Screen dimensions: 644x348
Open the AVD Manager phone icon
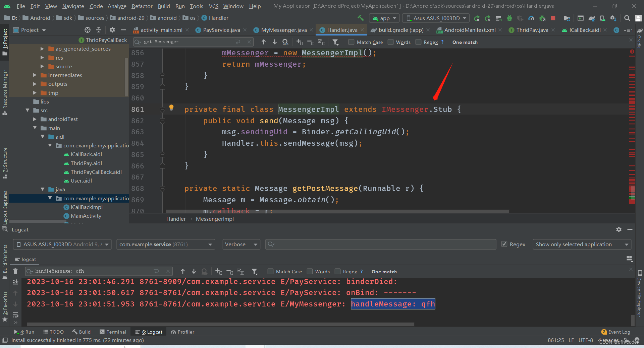pyautogui.click(x=602, y=18)
